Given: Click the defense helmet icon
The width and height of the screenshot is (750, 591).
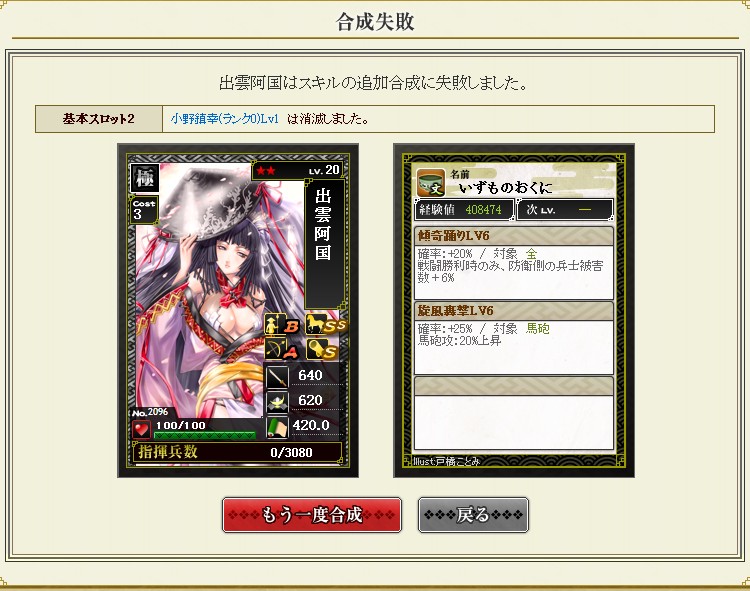Looking at the screenshot, I should pyautogui.click(x=277, y=401).
